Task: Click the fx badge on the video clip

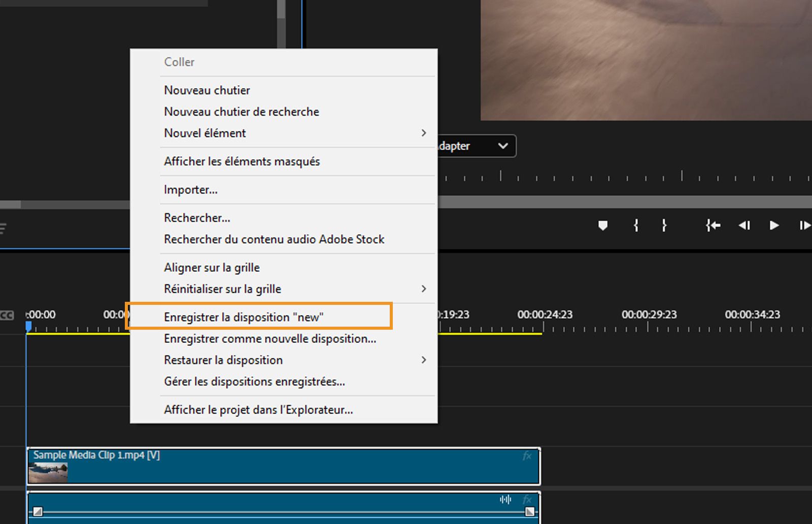Action: click(527, 456)
